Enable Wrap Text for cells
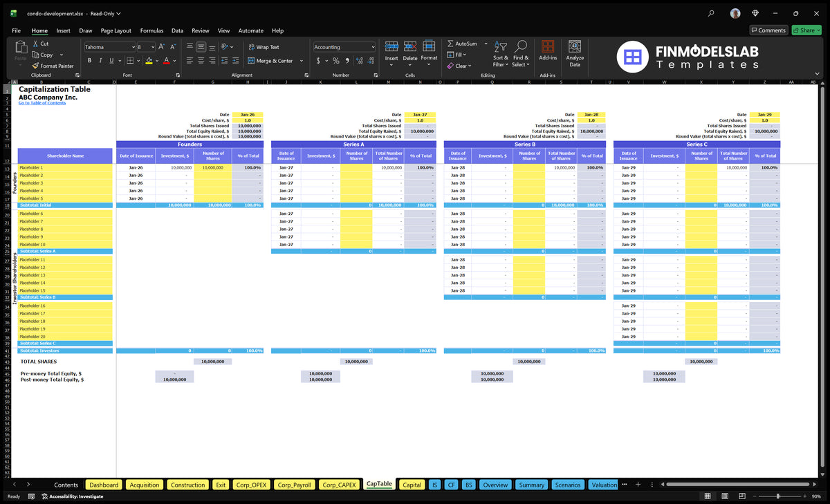 264,47
